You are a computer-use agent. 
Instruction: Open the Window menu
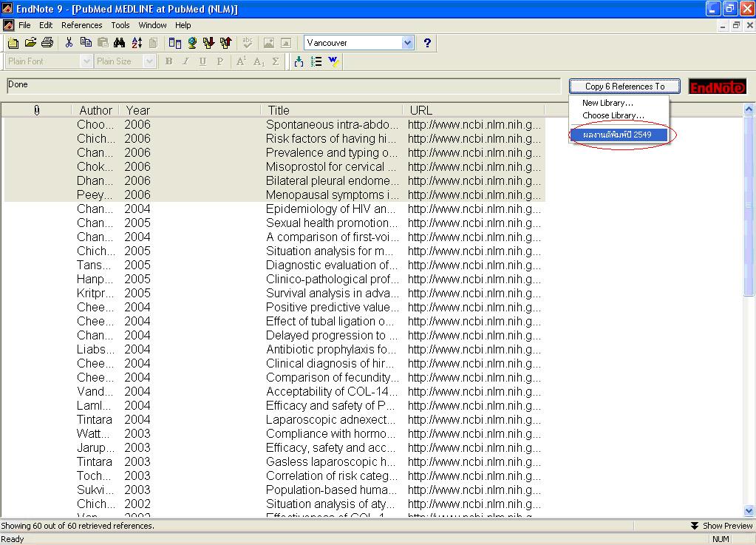point(152,25)
